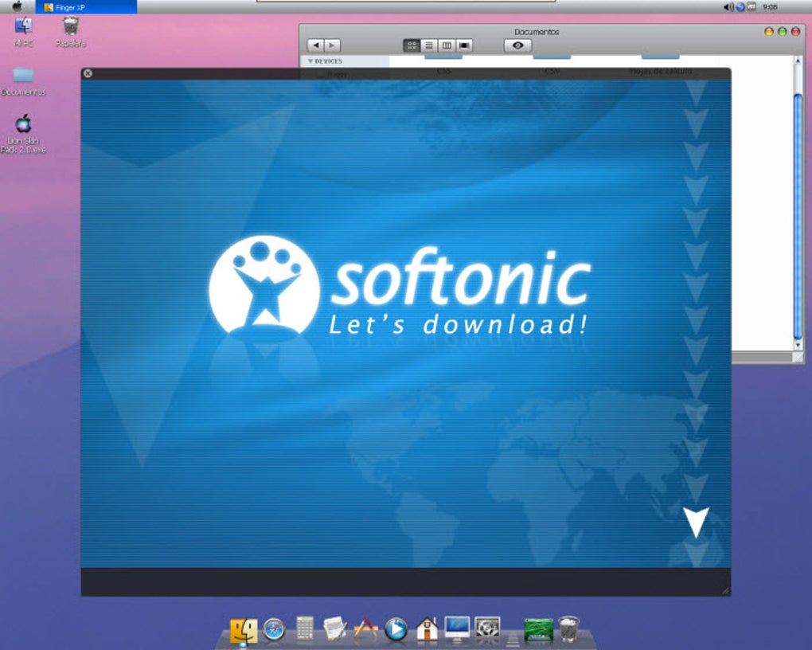Click the Documentos scrollbar down arrow
This screenshot has height=650, width=812.
coord(798,345)
